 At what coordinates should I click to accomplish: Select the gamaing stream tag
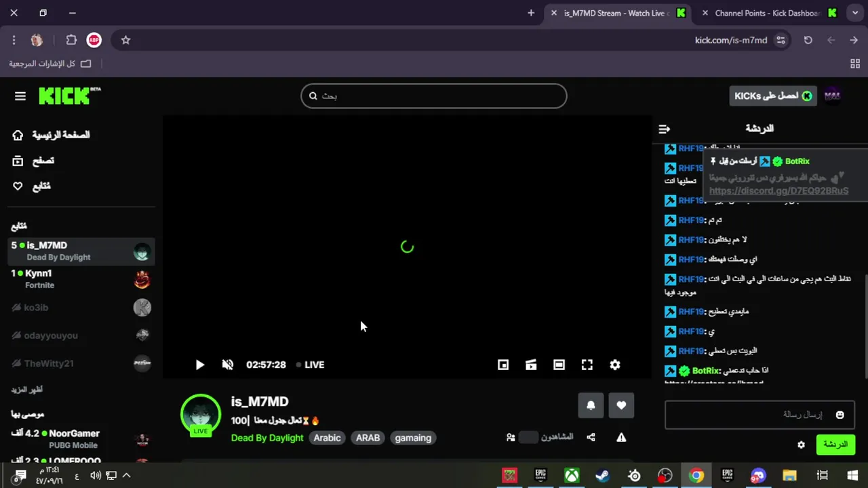coord(413,438)
